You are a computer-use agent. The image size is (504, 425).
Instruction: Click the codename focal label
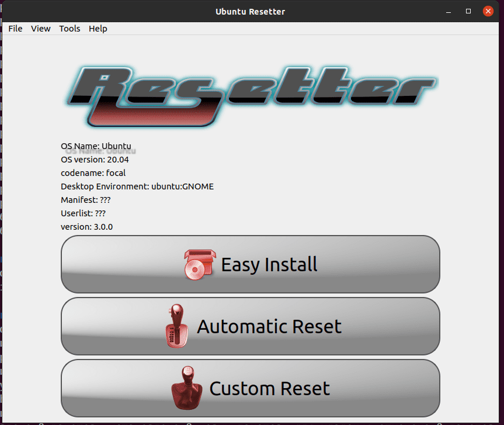pos(93,173)
